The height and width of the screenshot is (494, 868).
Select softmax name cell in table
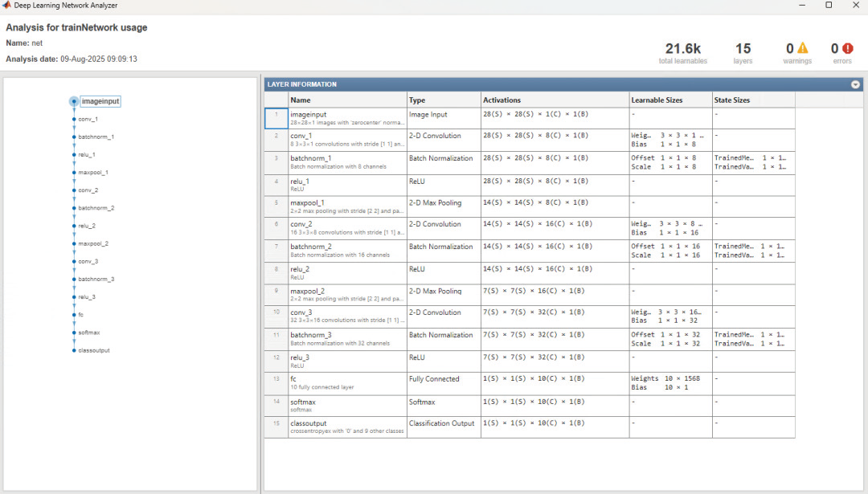coord(348,406)
